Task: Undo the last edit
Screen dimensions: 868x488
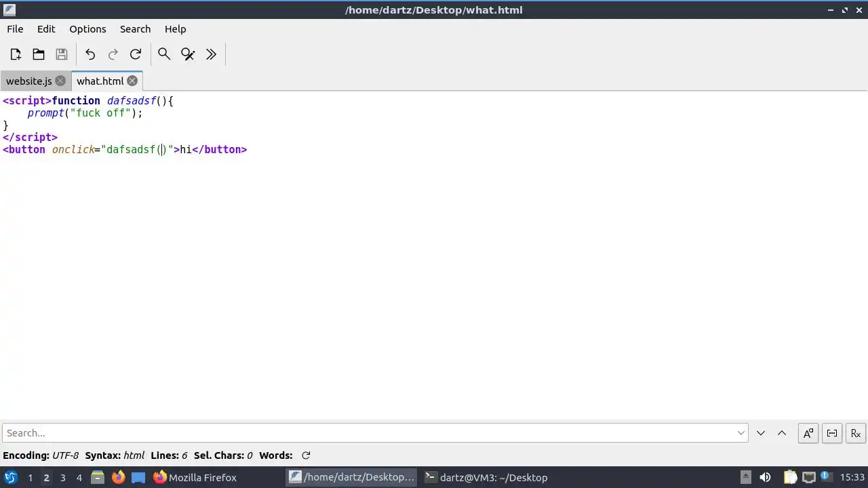Action: (90, 54)
